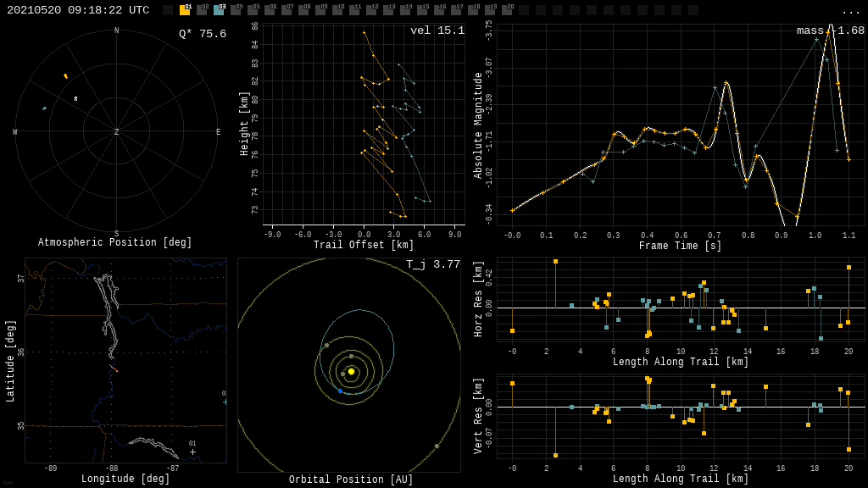Click the red meteor ground track on the map
Viewport: 868px width, 488px height.
tap(113, 369)
